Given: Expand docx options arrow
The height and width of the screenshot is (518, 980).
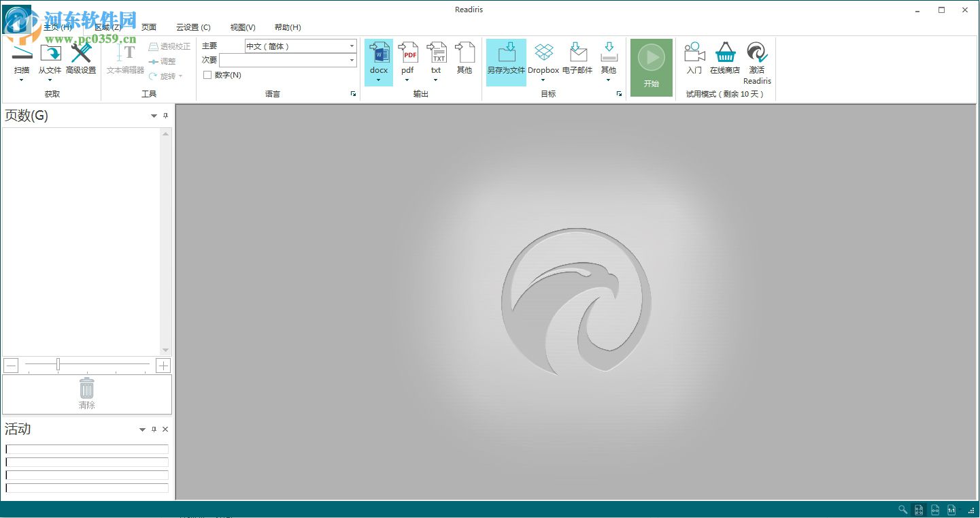Looking at the screenshot, I should [x=379, y=80].
